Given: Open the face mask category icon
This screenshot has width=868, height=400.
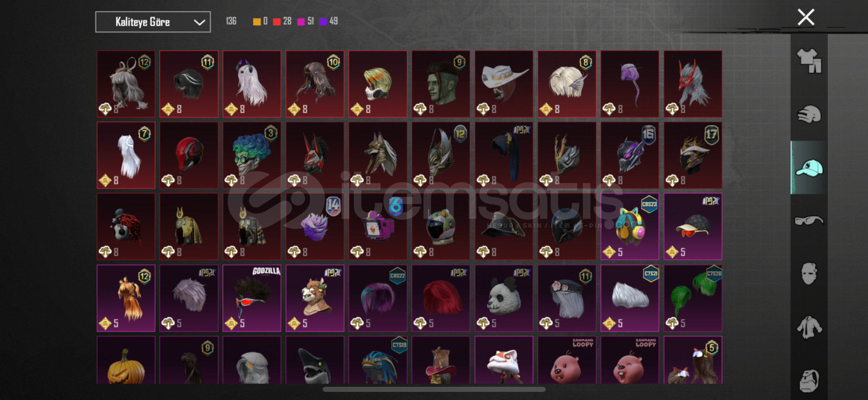Looking at the screenshot, I should click(809, 274).
